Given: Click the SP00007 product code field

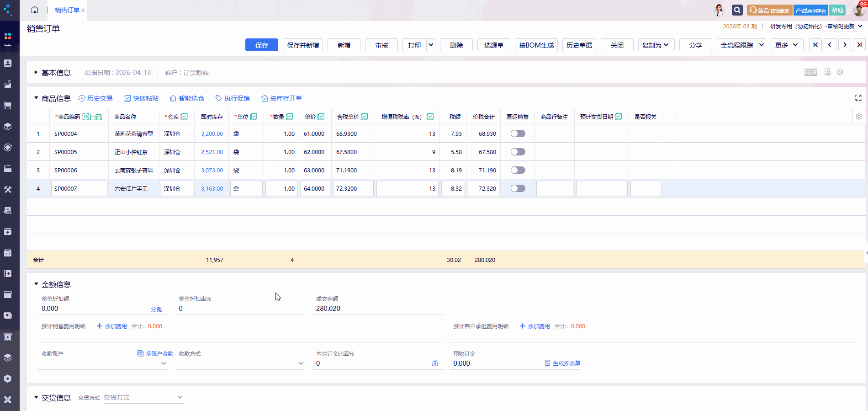Looking at the screenshot, I should [x=79, y=188].
